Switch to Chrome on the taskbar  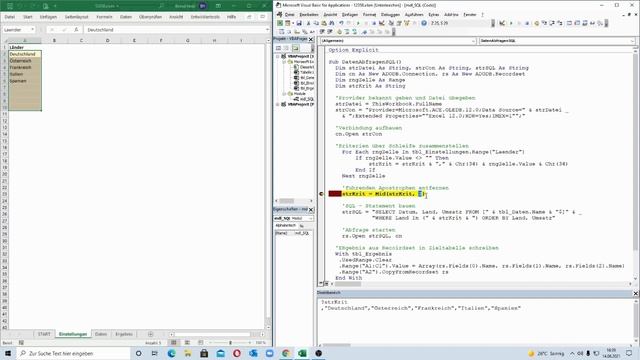click(286, 353)
